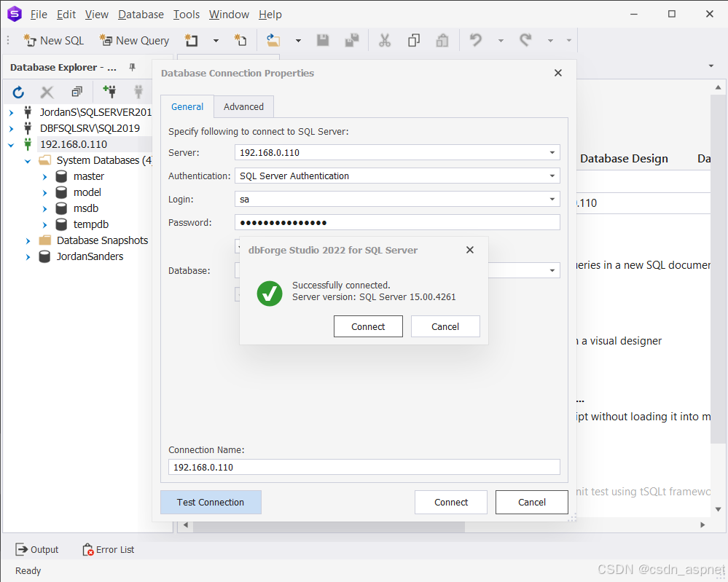Click the Password input field
This screenshot has height=582, width=728.
pos(397,222)
